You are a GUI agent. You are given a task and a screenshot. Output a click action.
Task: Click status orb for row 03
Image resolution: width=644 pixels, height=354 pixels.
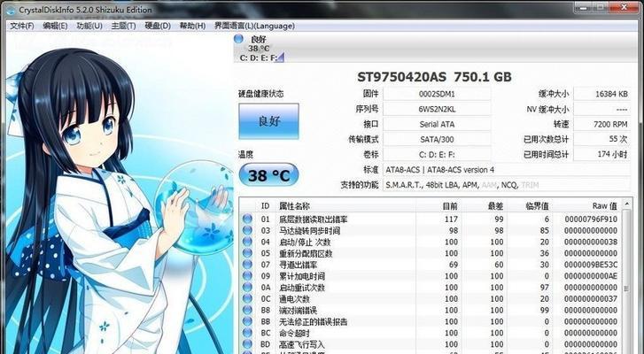247,230
